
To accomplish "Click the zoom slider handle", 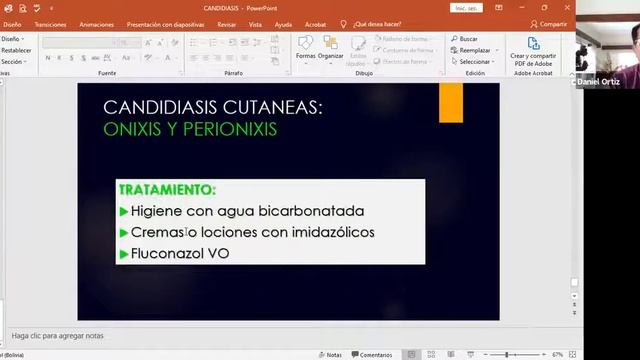I will click(507, 355).
